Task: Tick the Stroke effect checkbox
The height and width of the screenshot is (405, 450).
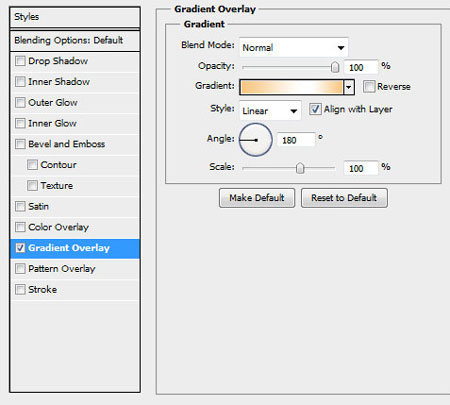Action: click(20, 289)
